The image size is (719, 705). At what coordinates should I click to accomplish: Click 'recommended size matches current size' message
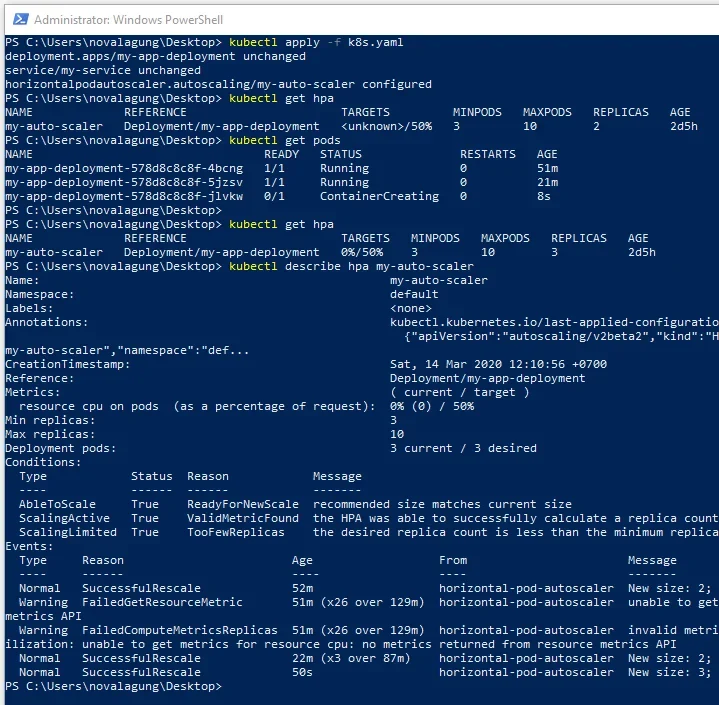442,505
